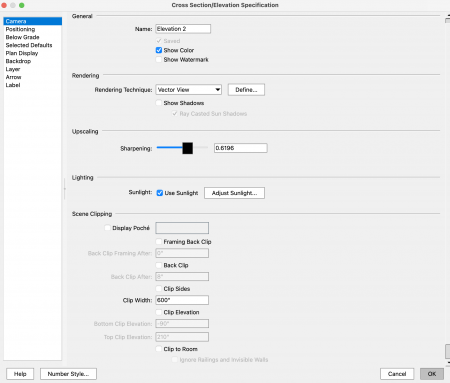Confirm the dialog with OK
This screenshot has height=383, width=450.
[432, 374]
